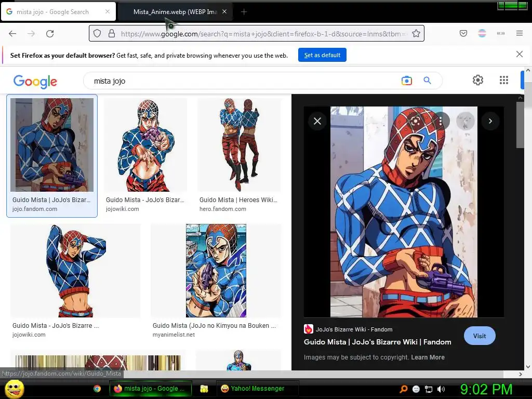
Task: Switch to Mista_Anime.webp tab
Action: [x=175, y=12]
